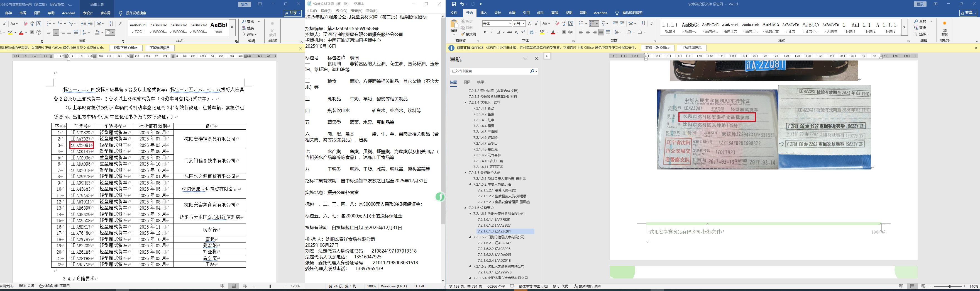The height and width of the screenshot is (291, 980).
Task: Sort paragraphs (A-Z) in the right Word ribbon
Action: click(643, 24)
